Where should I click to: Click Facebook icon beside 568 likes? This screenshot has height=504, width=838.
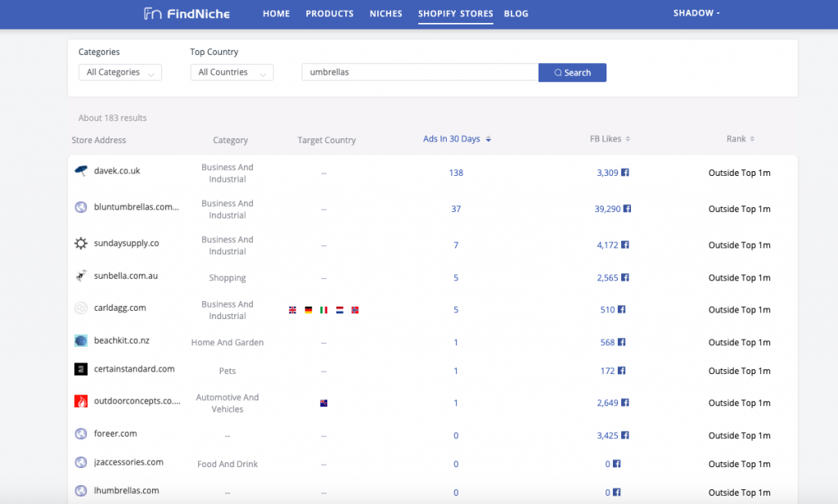622,342
